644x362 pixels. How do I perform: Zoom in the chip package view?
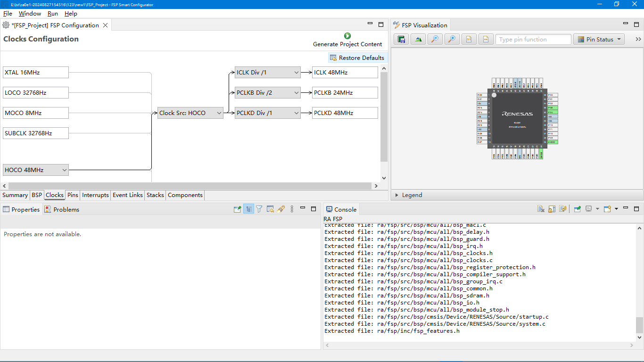[x=452, y=40]
